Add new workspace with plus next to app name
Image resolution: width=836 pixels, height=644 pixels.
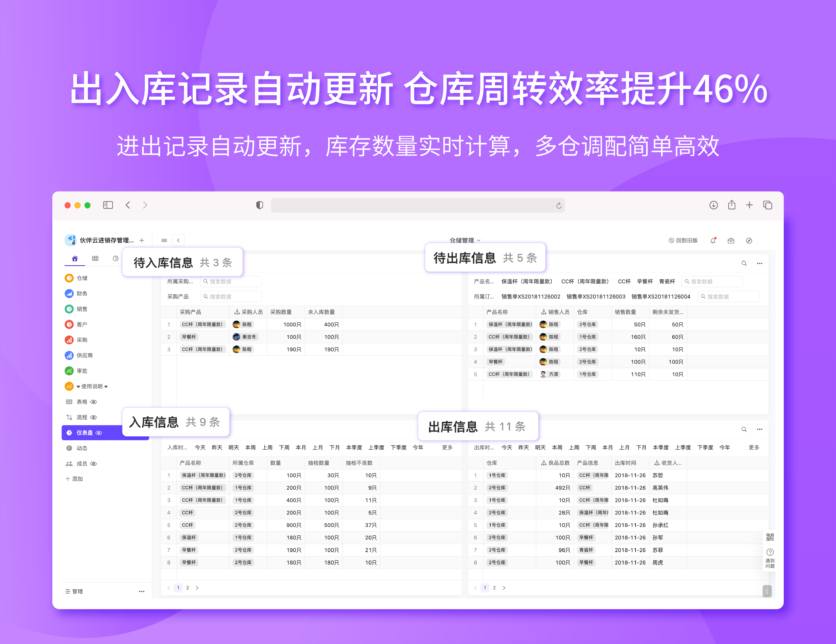tap(142, 240)
